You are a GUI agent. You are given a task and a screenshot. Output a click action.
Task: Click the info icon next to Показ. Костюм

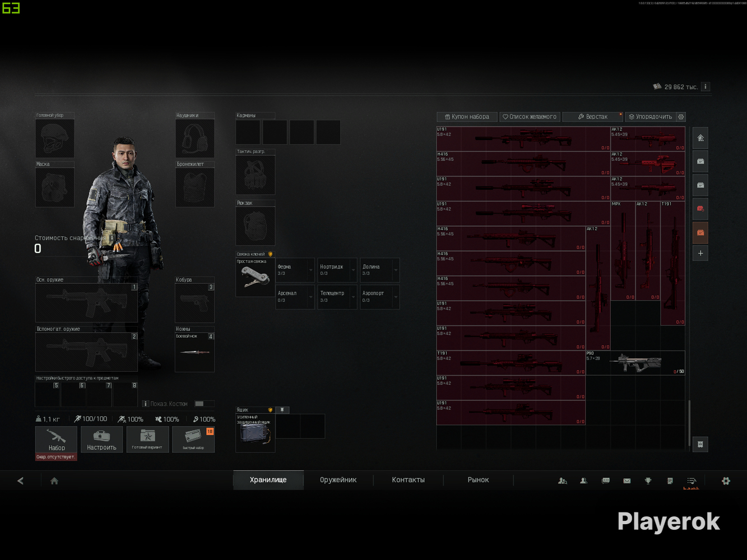145,404
